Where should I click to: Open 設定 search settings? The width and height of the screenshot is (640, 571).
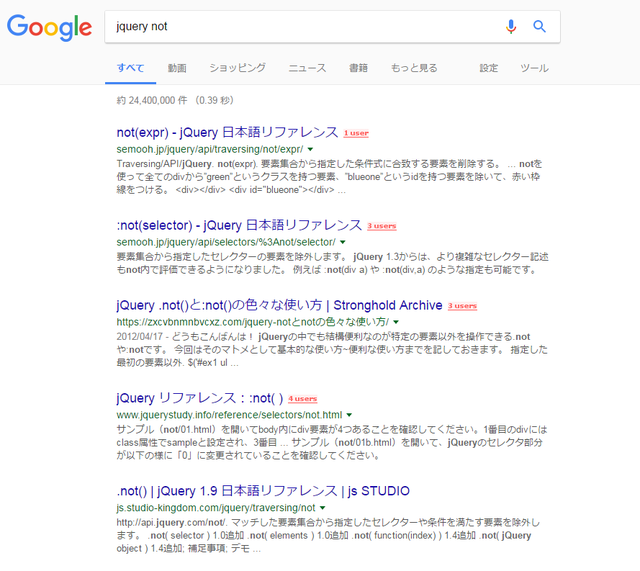coord(489,68)
